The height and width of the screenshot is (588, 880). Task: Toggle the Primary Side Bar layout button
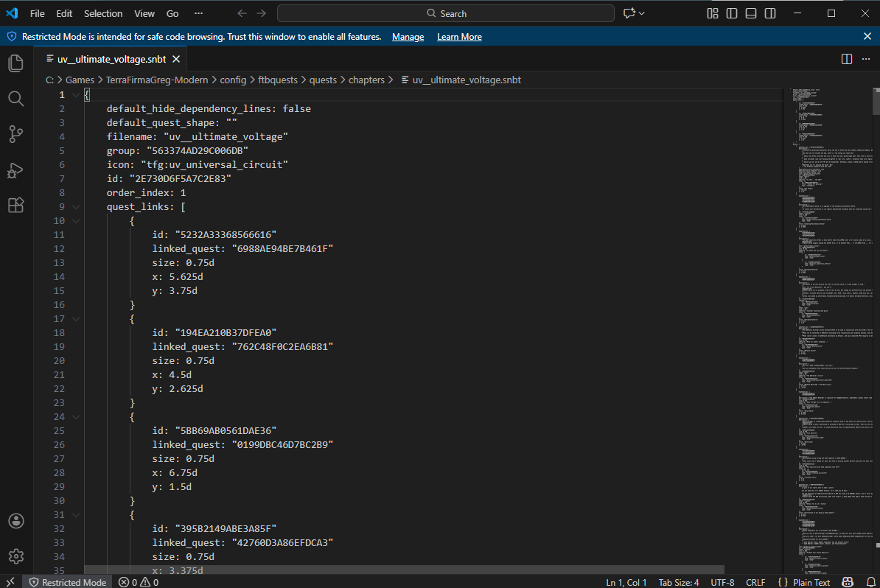732,13
